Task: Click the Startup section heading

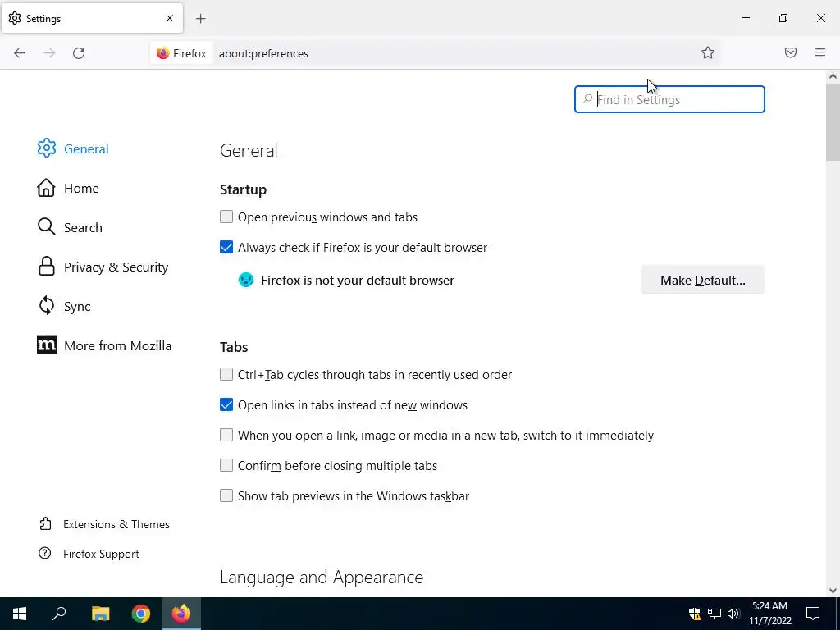Action: 243,189
